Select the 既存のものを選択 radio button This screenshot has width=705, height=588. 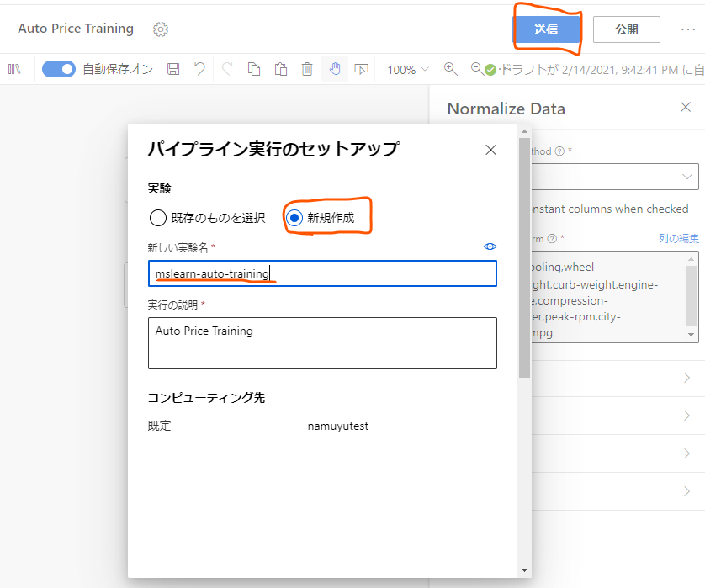[x=157, y=216]
